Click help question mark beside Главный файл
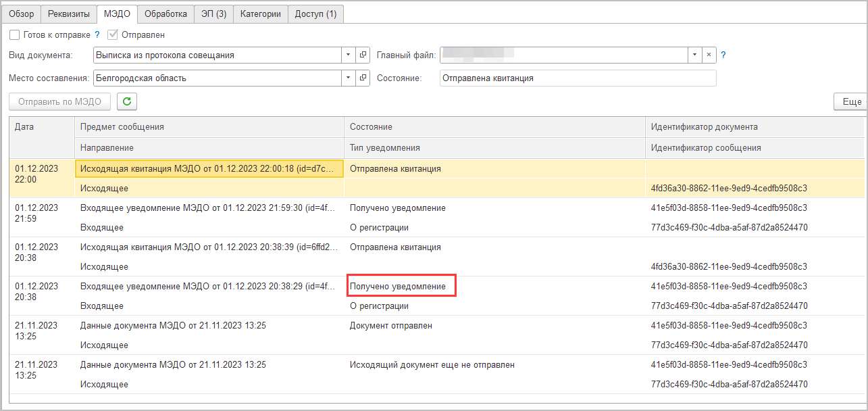868x411 pixels. pos(723,55)
